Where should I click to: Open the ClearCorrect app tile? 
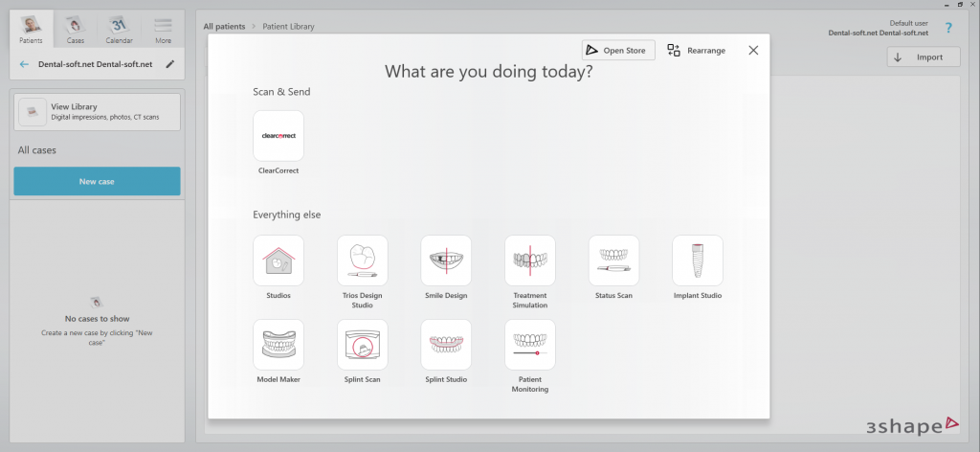tap(278, 136)
